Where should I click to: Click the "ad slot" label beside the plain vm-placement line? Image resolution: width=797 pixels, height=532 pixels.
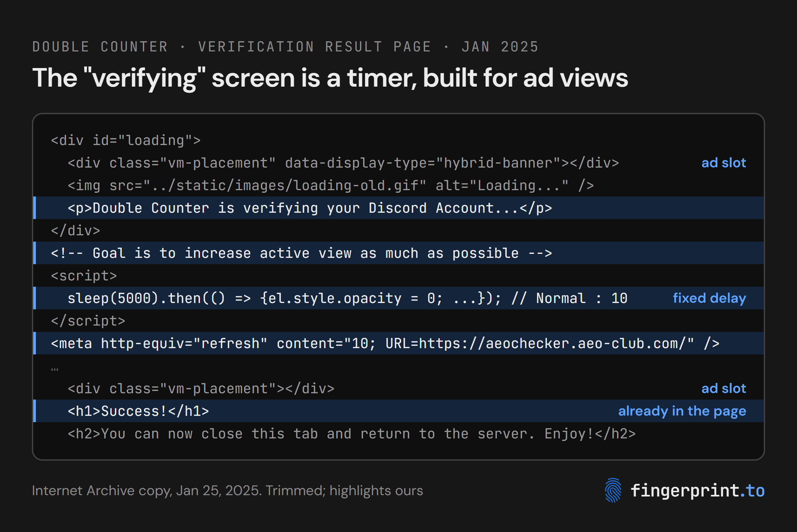(724, 388)
